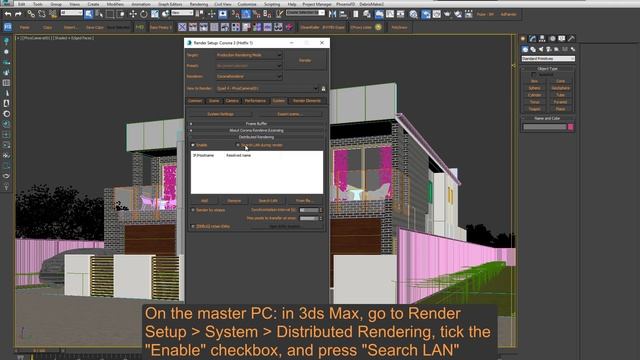
Task: Open Select by Name icon
Action: [x=99, y=14]
